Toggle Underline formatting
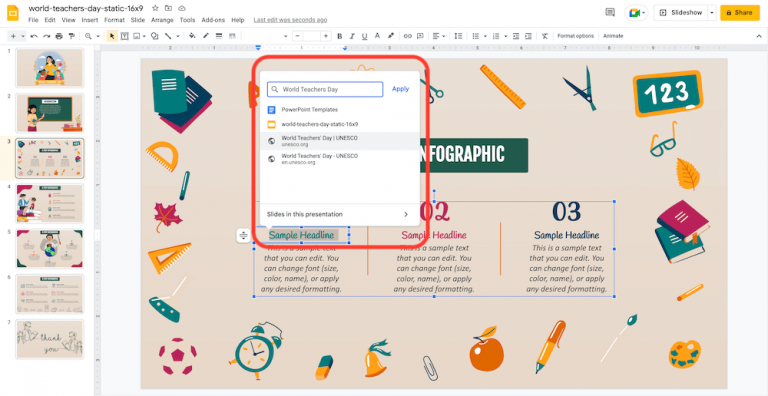768x396 pixels. pos(364,36)
